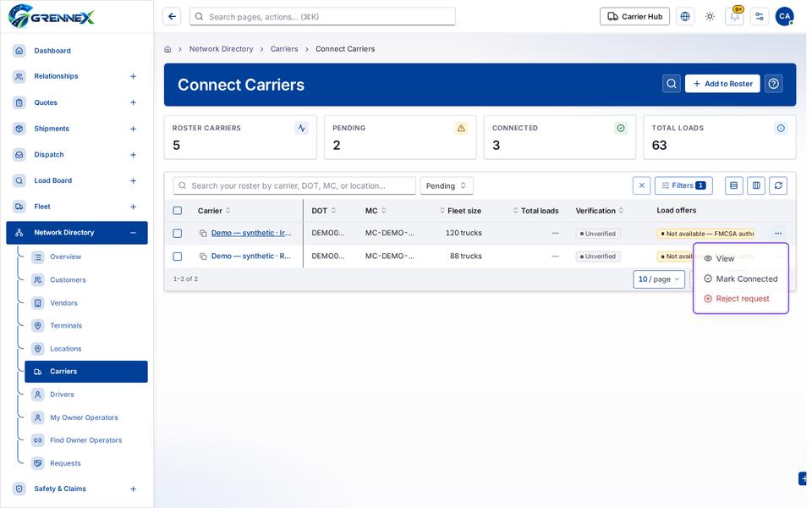
Task: Open the globe language icon
Action: click(684, 17)
